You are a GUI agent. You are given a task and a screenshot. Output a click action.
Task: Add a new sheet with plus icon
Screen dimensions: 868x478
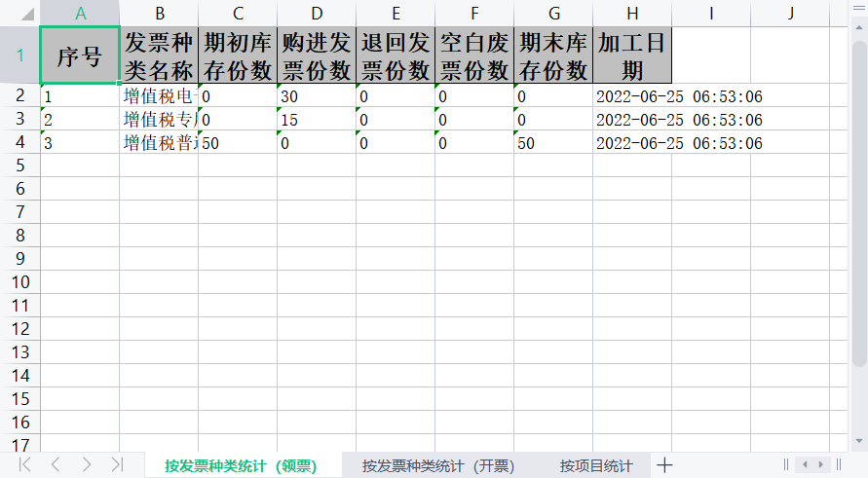664,465
